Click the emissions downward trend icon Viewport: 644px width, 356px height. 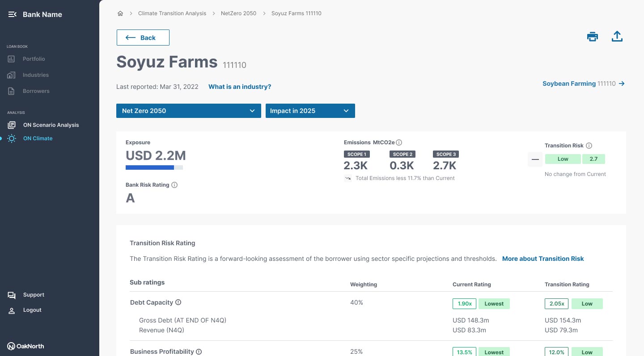(x=348, y=178)
